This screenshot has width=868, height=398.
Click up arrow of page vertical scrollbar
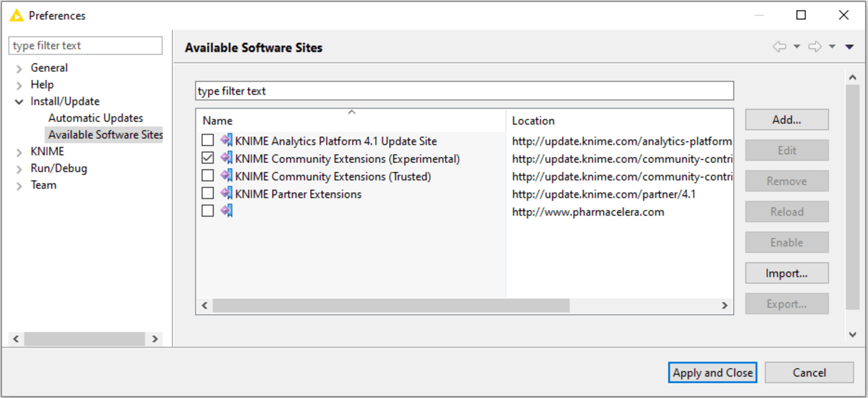(x=852, y=76)
